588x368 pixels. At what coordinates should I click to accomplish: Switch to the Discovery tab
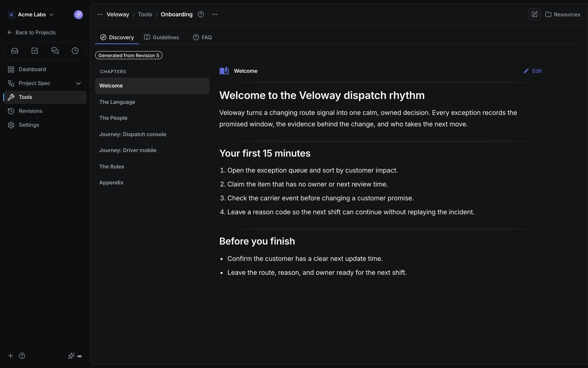(x=117, y=37)
